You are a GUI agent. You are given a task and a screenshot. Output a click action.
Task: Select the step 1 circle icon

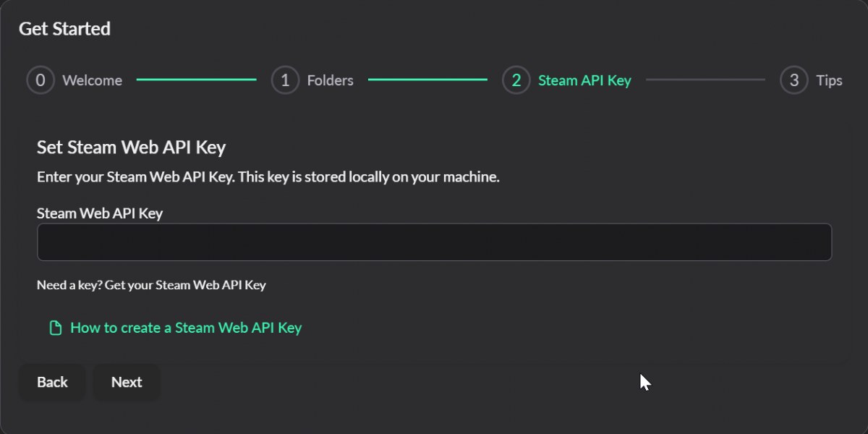285,80
